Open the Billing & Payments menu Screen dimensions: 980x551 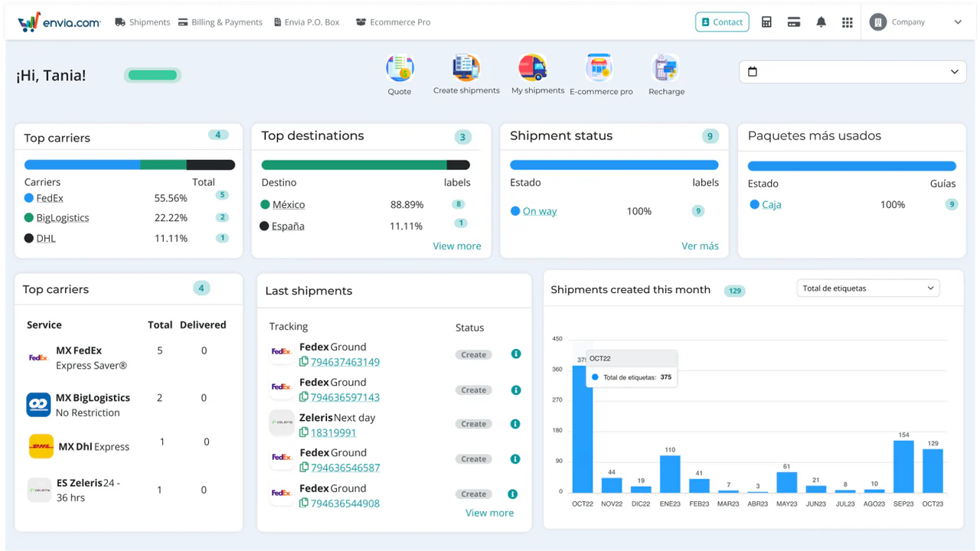coord(220,22)
